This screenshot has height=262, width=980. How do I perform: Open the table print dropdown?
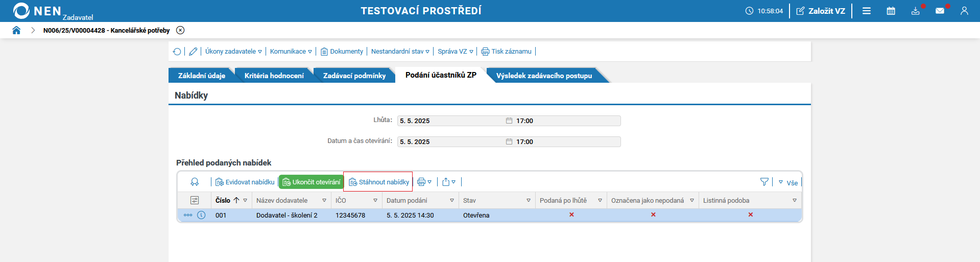click(x=424, y=182)
